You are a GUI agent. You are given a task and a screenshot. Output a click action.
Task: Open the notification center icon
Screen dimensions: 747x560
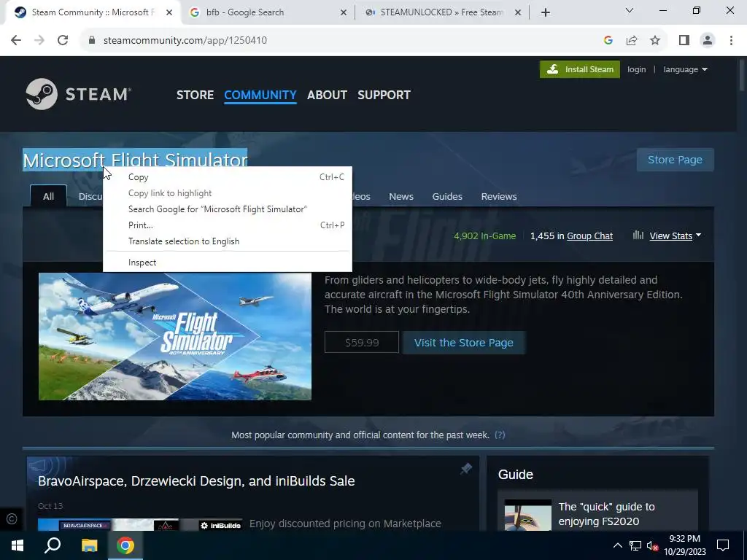click(x=723, y=545)
